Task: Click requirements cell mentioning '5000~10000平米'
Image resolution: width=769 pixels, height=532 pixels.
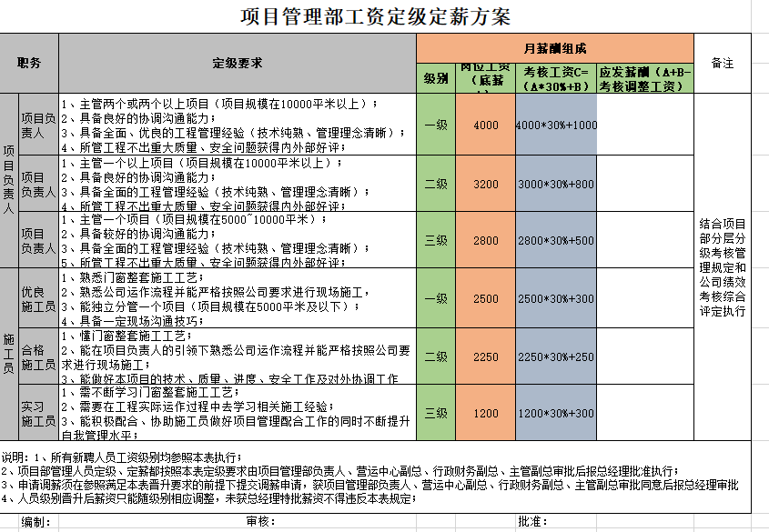Action: click(x=238, y=240)
